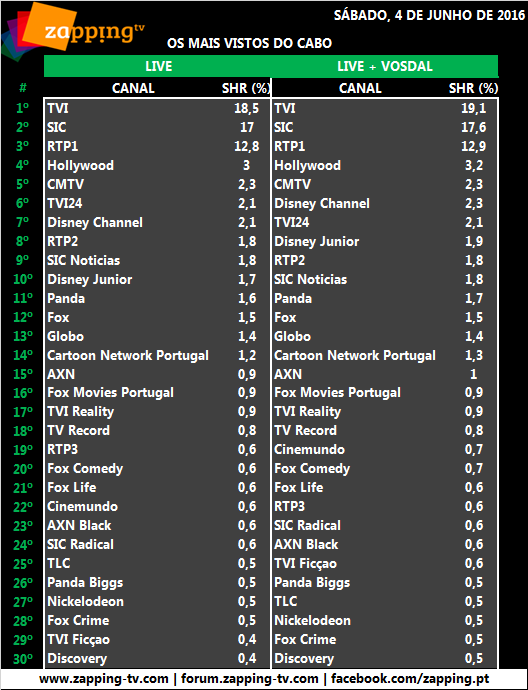Click Disney Channel in the LIVE + VOSDAL column
The image size is (528, 690).
tap(322, 203)
